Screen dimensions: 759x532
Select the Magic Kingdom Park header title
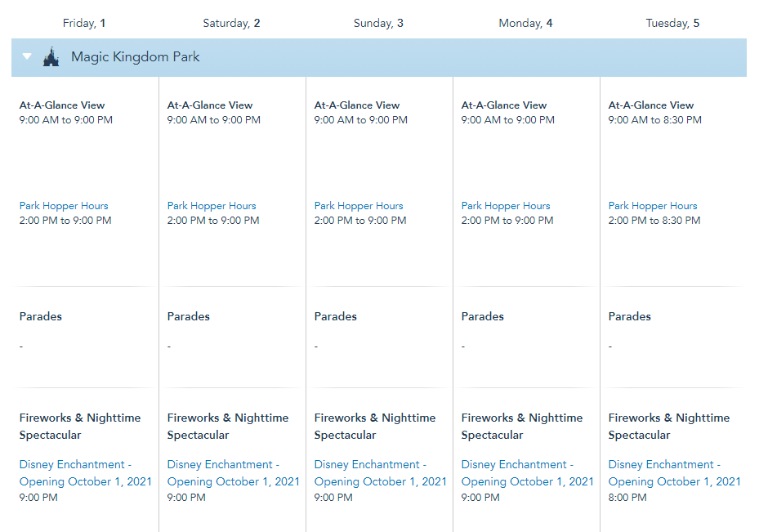click(x=135, y=57)
